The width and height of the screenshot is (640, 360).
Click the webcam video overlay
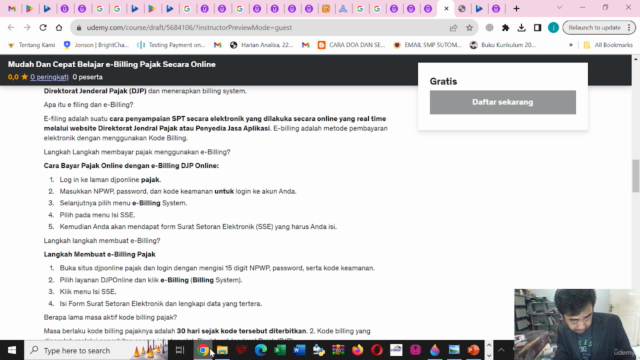click(577, 324)
